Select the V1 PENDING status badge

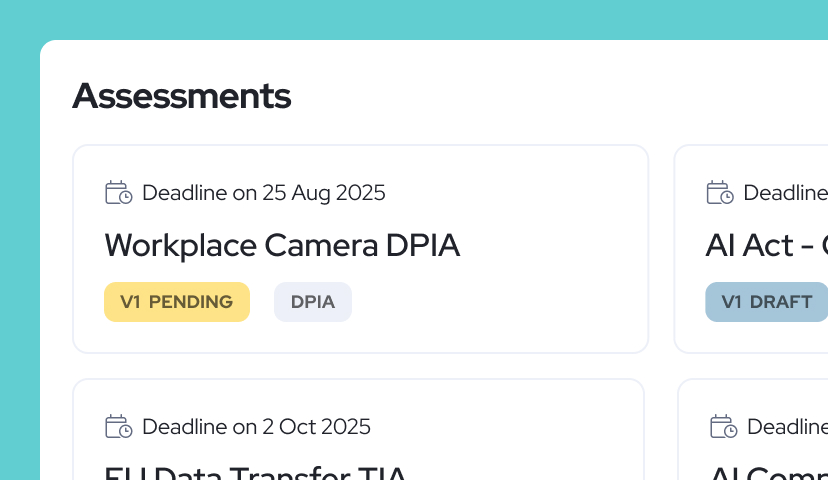pos(177,302)
